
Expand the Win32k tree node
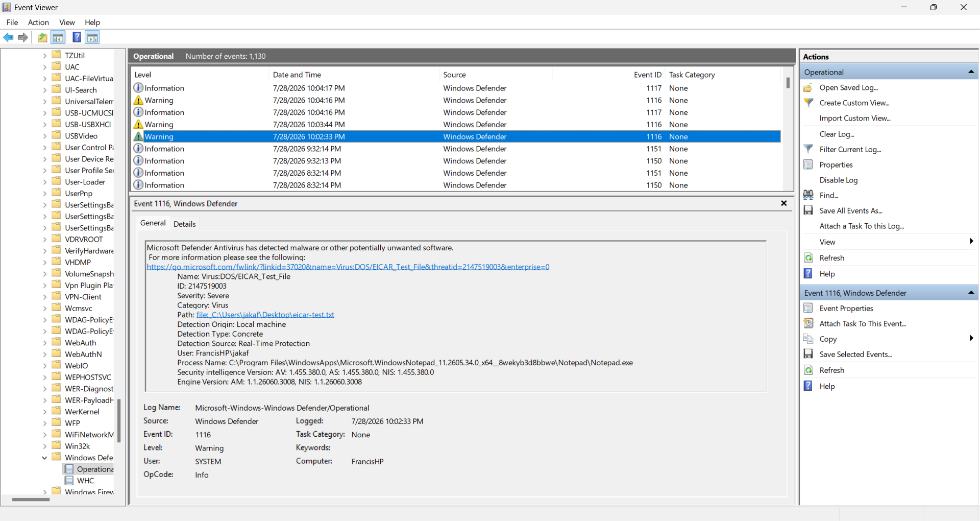[x=45, y=446]
